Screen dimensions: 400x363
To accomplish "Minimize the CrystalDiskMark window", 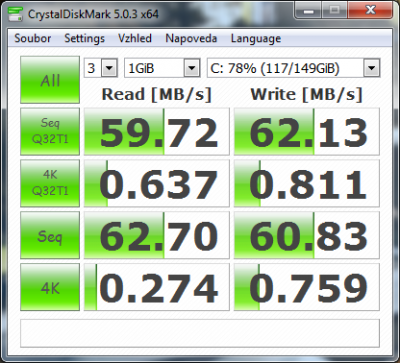I will 309,11.
